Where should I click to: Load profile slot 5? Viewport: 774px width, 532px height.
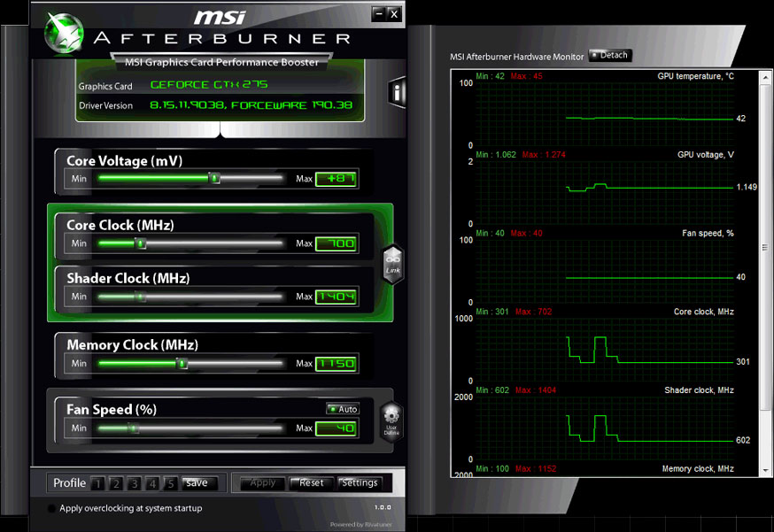170,483
